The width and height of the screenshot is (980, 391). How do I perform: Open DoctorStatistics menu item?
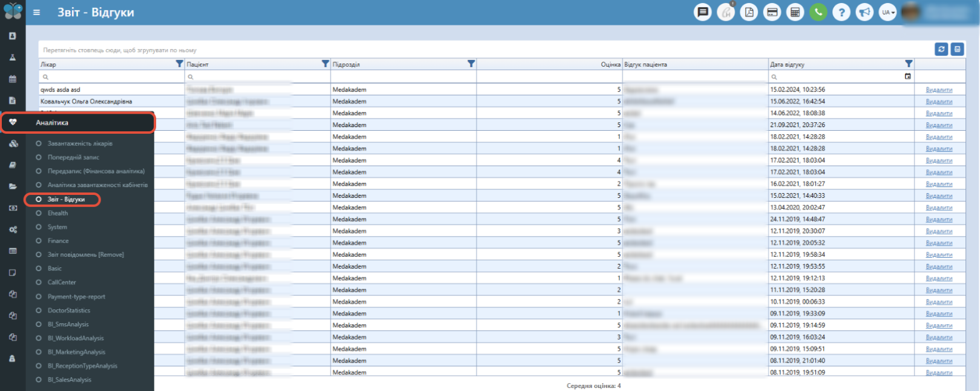point(69,310)
